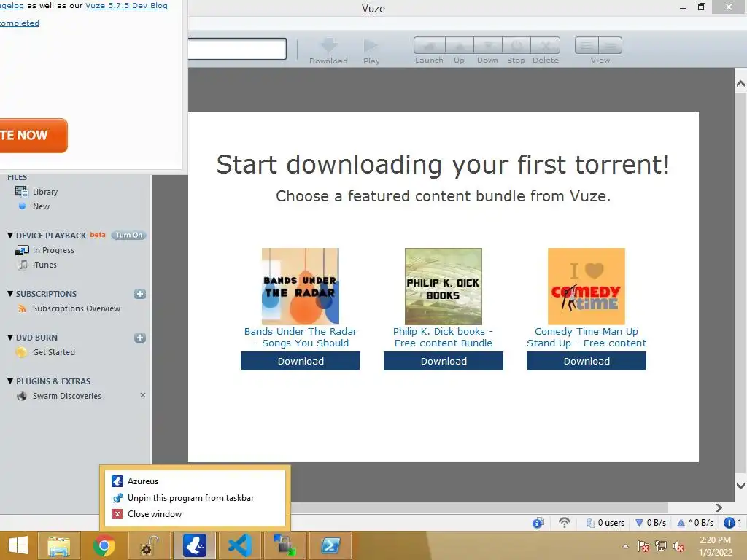Download the Bands Under The Radar bundle
The image size is (747, 560).
click(300, 361)
